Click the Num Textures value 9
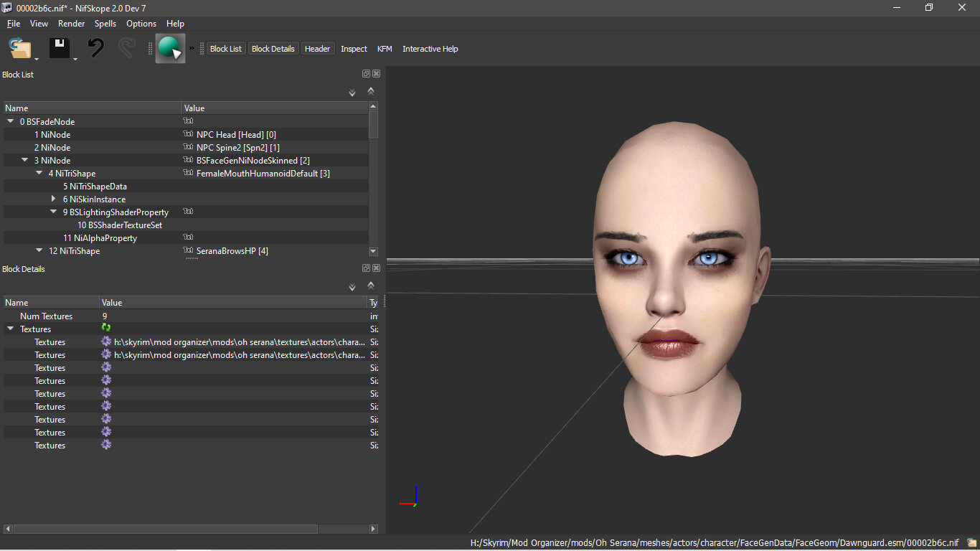980x551 pixels. [105, 316]
